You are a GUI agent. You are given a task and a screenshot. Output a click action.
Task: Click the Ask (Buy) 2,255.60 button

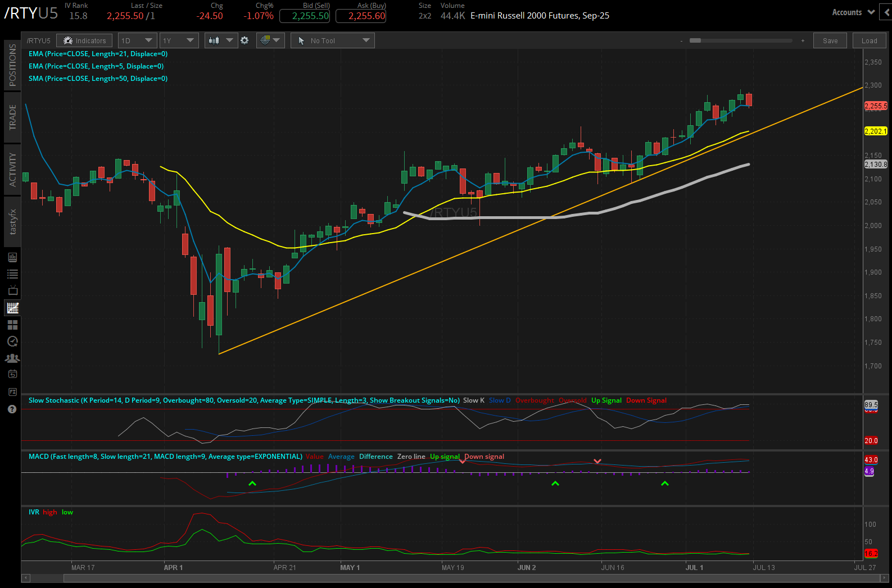[x=361, y=16]
